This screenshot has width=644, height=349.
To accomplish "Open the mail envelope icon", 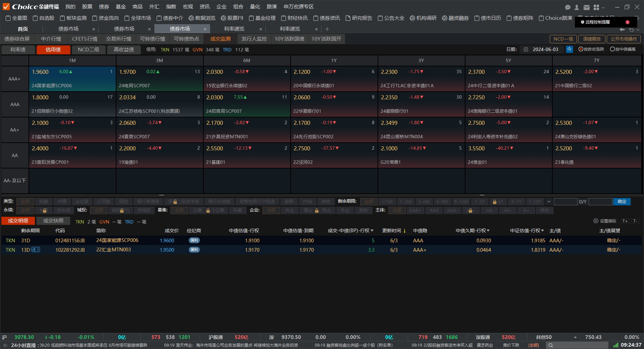I will pyautogui.click(x=586, y=7).
